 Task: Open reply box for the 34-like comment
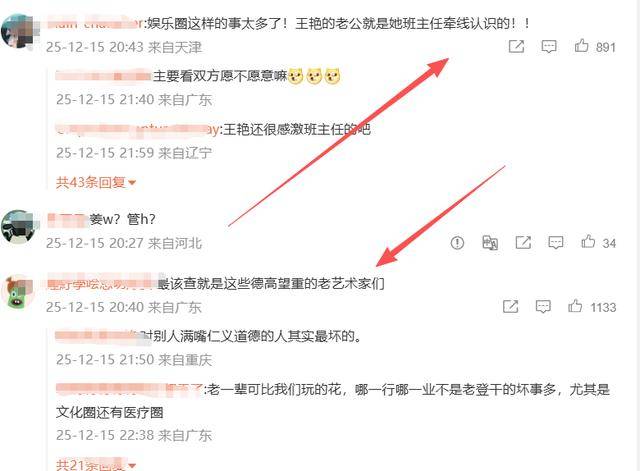(556, 242)
